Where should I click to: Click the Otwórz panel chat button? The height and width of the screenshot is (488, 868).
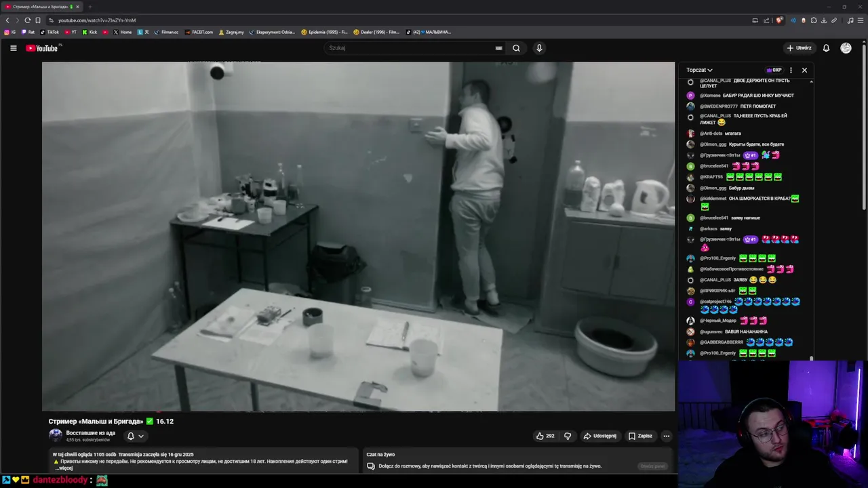tap(653, 466)
